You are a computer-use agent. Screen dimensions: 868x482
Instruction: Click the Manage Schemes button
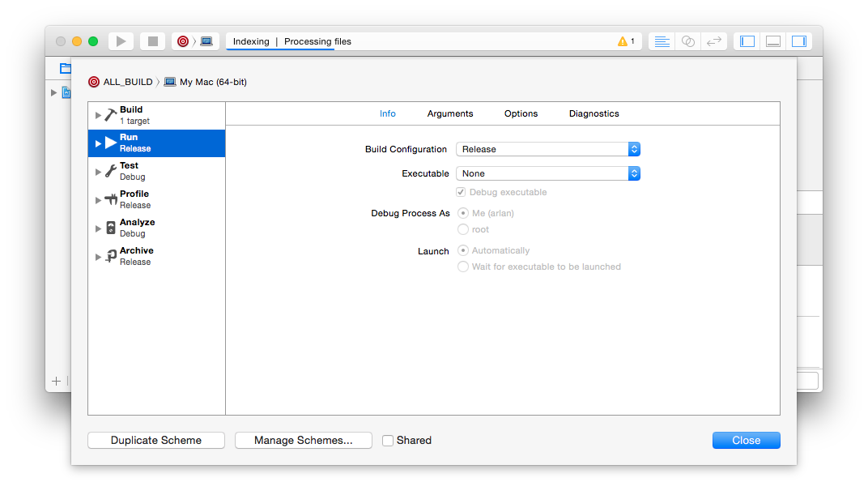pyautogui.click(x=304, y=441)
